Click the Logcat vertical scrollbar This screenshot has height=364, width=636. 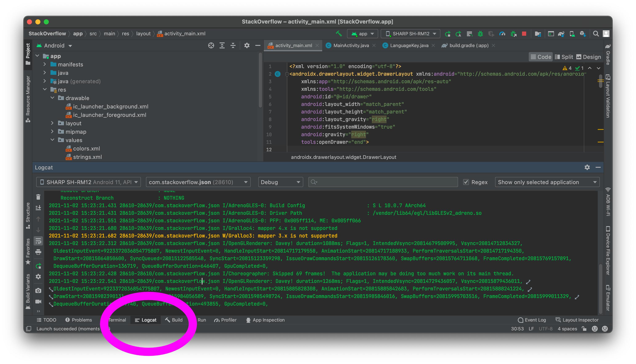point(600,289)
